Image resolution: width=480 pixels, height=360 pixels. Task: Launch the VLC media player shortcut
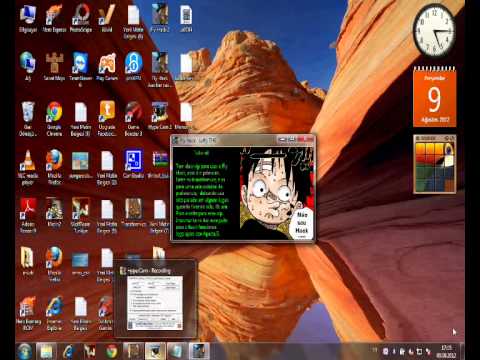28,167
